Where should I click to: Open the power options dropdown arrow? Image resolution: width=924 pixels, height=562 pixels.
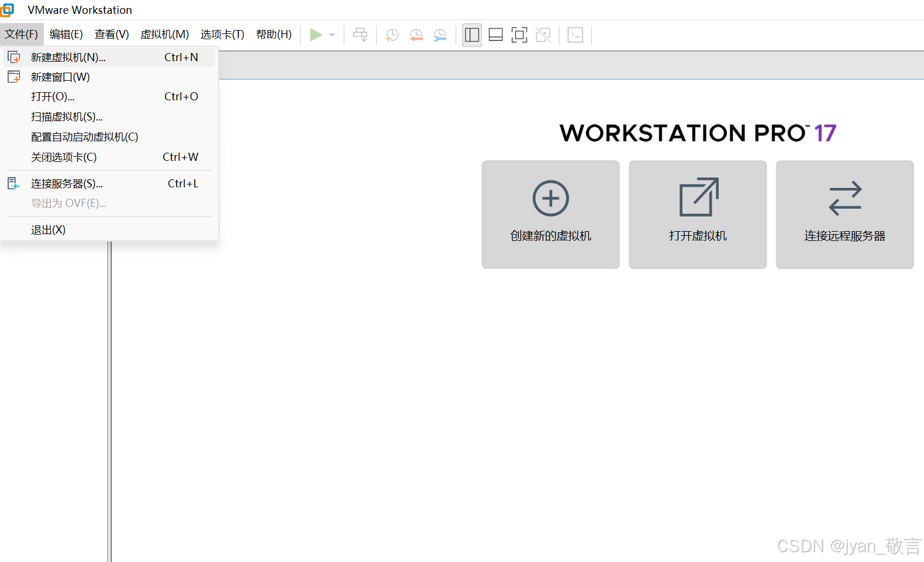332,35
